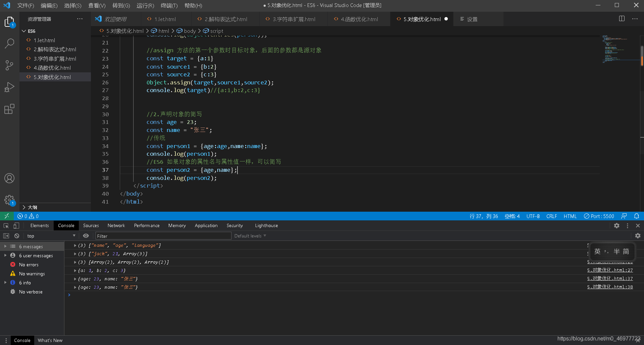Open the 5.对象优化.html:27 source link
The image size is (644, 345).
[x=610, y=270]
